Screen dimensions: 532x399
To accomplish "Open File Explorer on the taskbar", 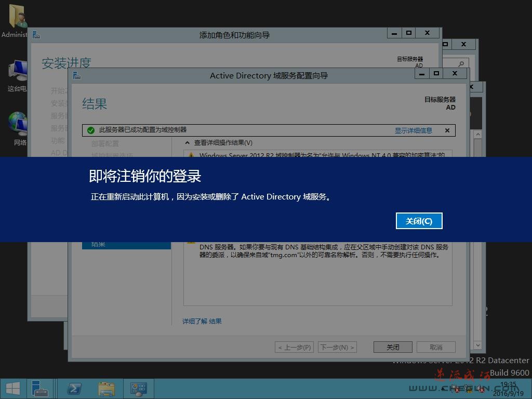I will [x=106, y=389].
